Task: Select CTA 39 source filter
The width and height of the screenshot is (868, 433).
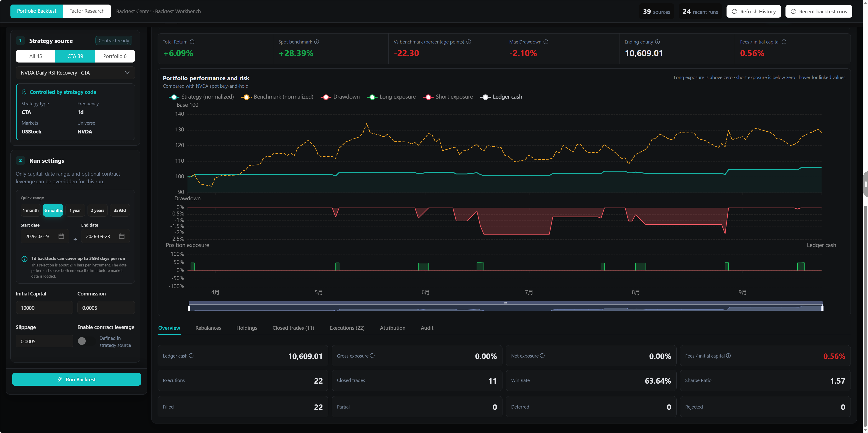Action: click(75, 56)
